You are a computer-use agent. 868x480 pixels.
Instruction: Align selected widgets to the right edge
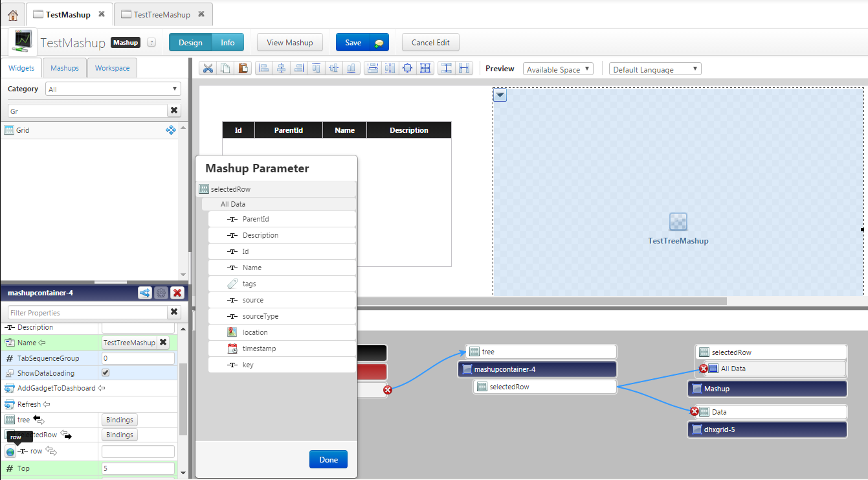298,68
